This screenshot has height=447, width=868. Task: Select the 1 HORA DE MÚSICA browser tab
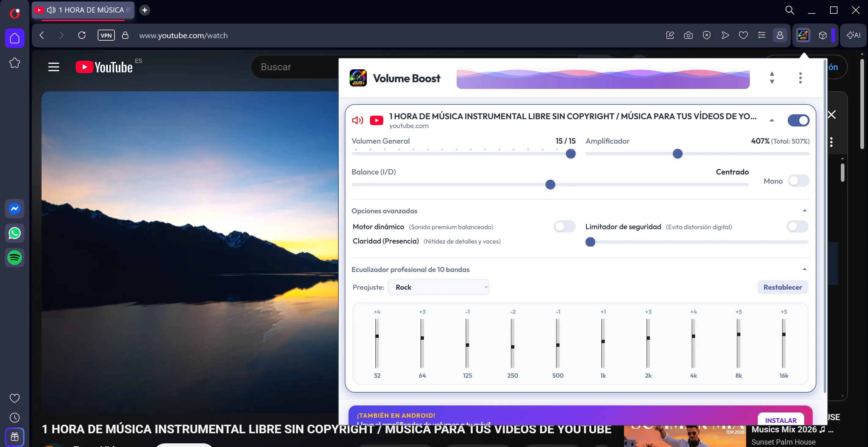coord(83,10)
